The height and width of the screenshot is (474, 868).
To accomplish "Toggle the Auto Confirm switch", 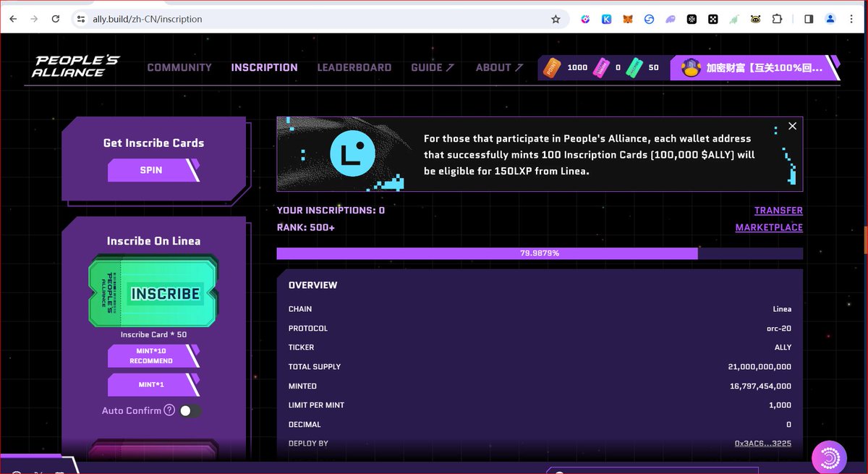I will 190,410.
